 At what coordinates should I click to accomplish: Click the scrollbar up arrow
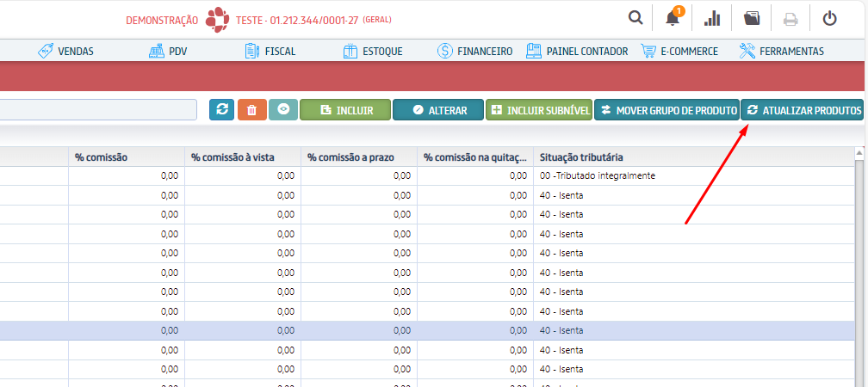pos(859,153)
